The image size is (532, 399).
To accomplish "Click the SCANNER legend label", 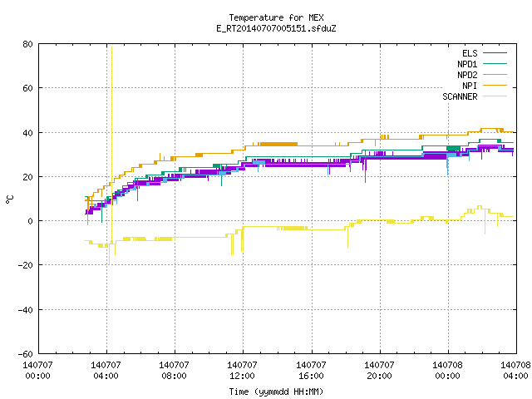I will (x=460, y=96).
